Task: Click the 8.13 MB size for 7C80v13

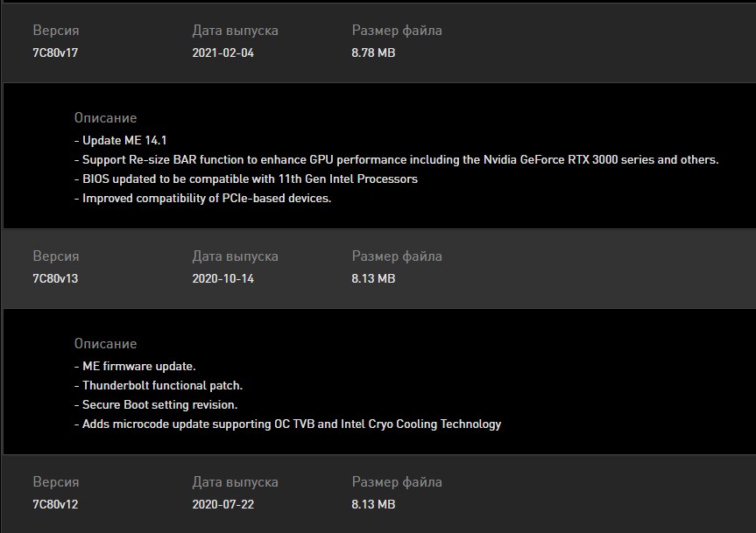Action: pyautogui.click(x=373, y=278)
